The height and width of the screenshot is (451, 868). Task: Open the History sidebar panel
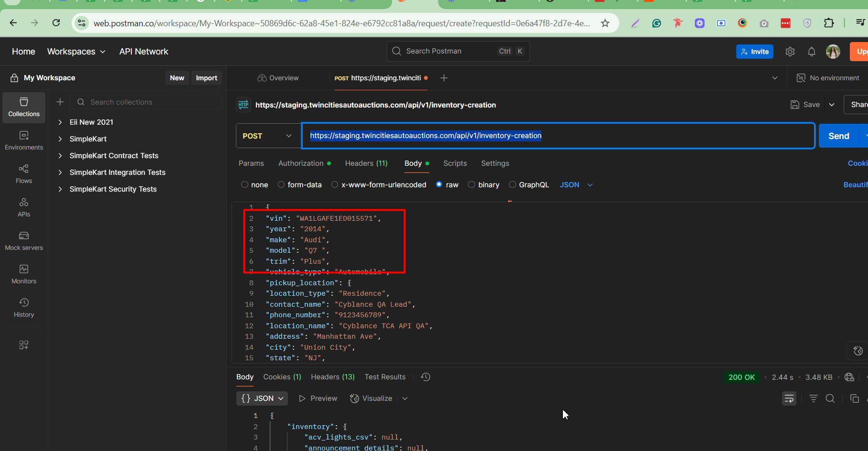click(24, 308)
